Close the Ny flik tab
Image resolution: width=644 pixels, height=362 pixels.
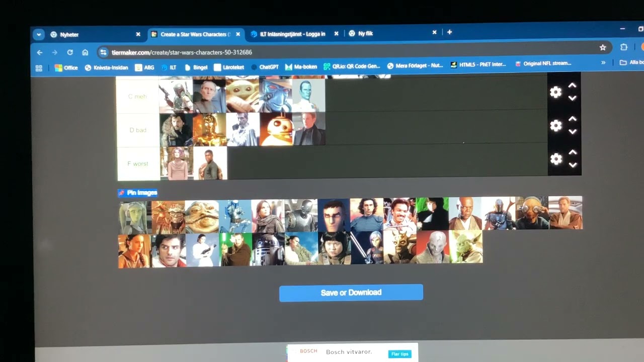coord(434,32)
